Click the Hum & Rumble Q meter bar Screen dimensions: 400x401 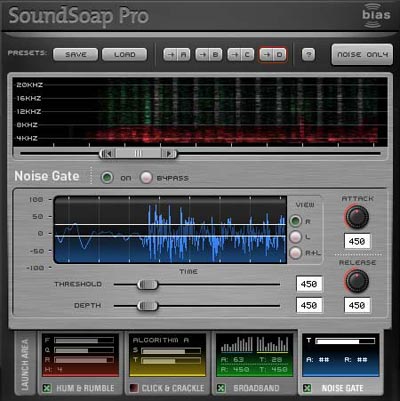[x=84, y=350]
